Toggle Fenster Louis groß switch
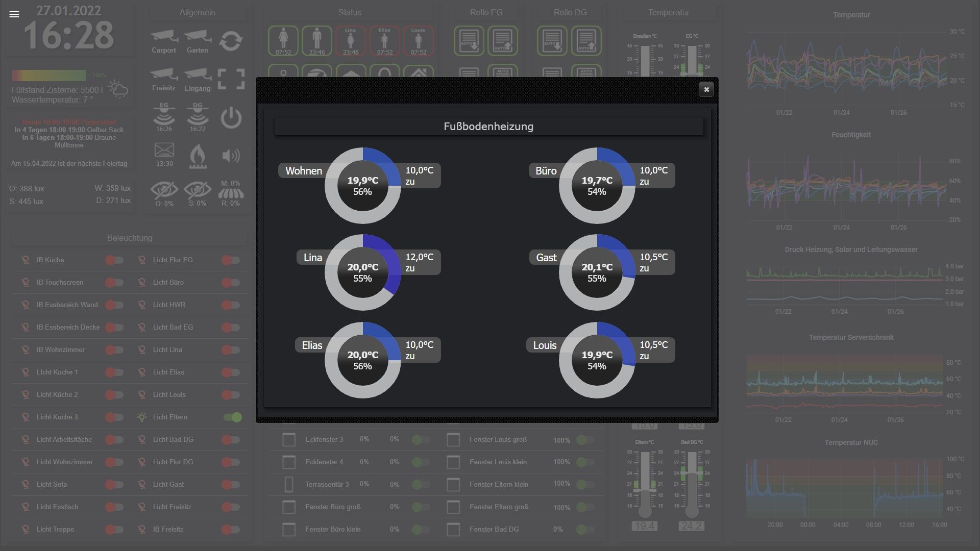The width and height of the screenshot is (980, 551). (585, 440)
